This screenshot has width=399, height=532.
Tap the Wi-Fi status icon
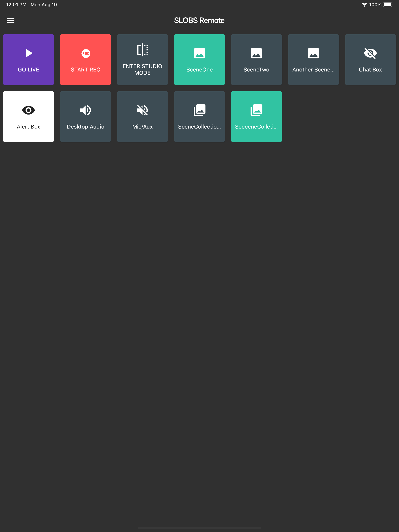(x=364, y=4)
